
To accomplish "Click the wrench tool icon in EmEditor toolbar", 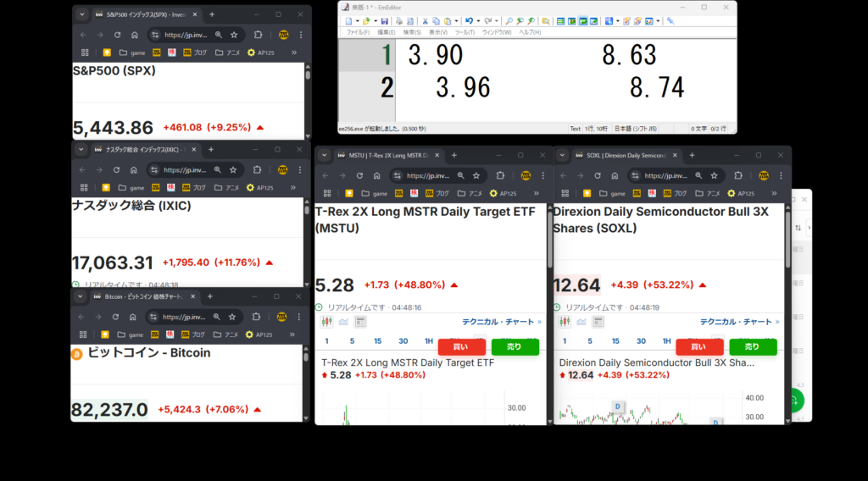I will (x=670, y=21).
